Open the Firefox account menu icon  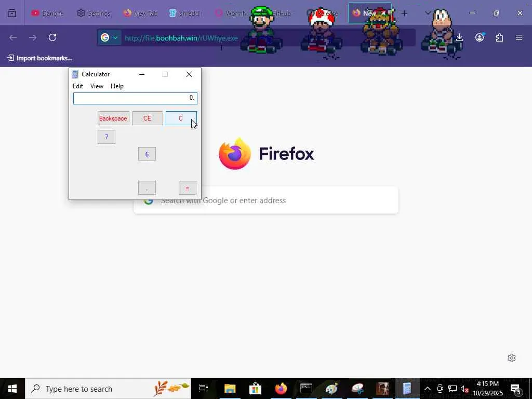(x=480, y=37)
